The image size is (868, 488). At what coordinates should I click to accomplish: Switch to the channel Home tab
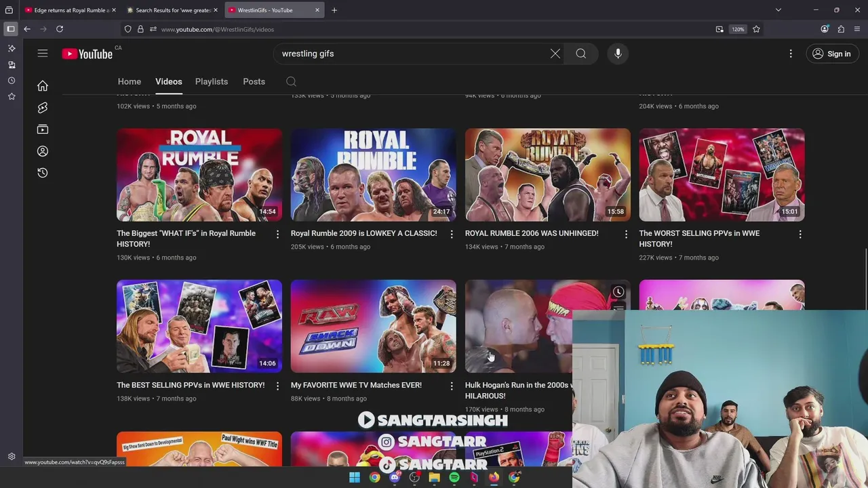point(130,81)
